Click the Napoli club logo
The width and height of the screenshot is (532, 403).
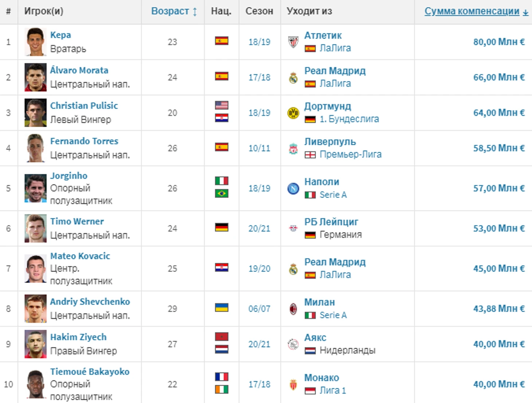[293, 188]
